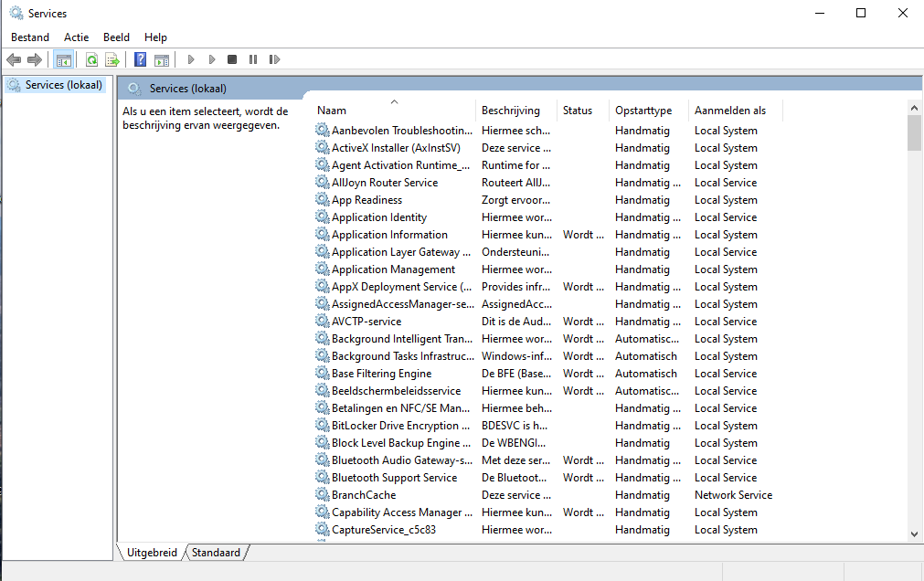Click Automatisch in Base Filtering Engine row

(x=646, y=374)
